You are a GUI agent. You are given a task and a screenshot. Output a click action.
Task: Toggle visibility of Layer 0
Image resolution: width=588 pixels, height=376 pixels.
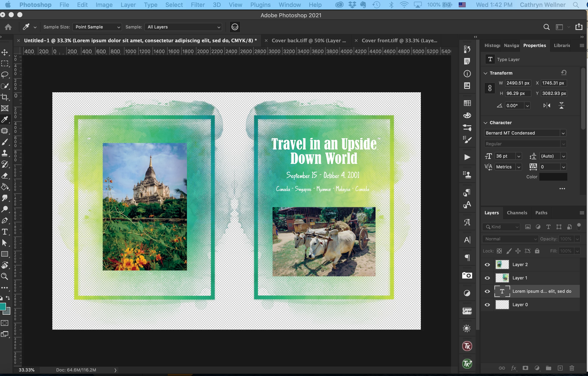[487, 305]
